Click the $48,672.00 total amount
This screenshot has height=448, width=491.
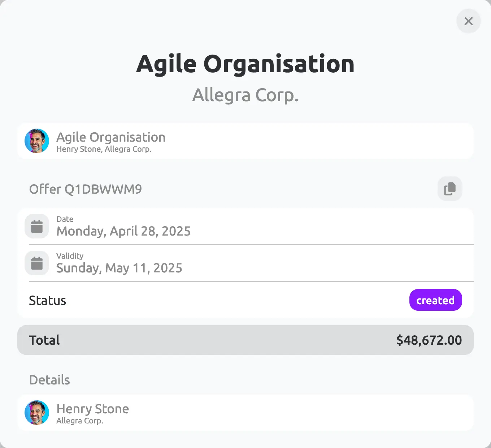(429, 340)
